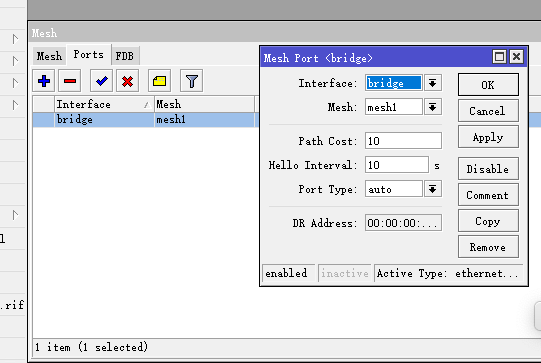Confirm dialog with OK button

[488, 85]
